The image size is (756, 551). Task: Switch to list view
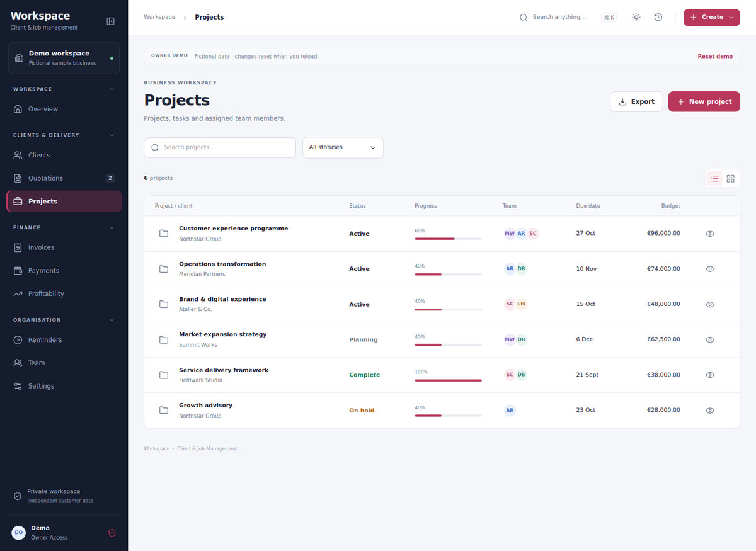click(715, 179)
